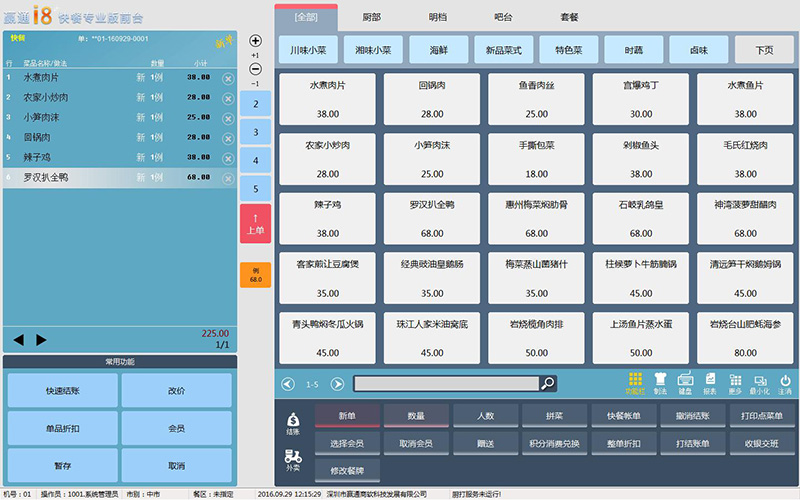The width and height of the screenshot is (800, 500).
Task: Open the 报表 reports icon
Action: point(710,381)
